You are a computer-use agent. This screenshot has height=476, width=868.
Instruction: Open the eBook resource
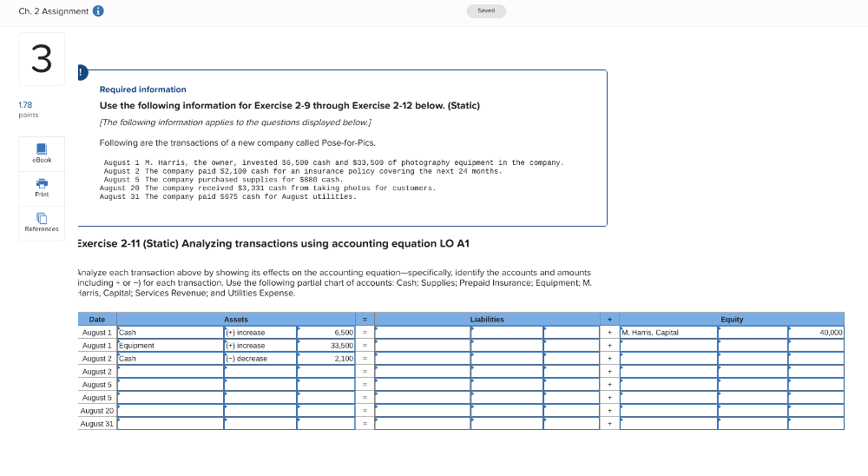coord(42,154)
